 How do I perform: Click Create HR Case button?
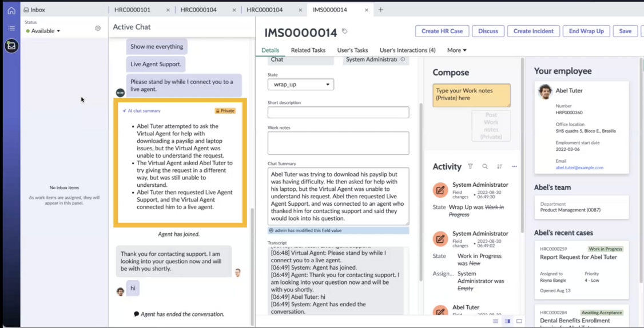coord(442,31)
